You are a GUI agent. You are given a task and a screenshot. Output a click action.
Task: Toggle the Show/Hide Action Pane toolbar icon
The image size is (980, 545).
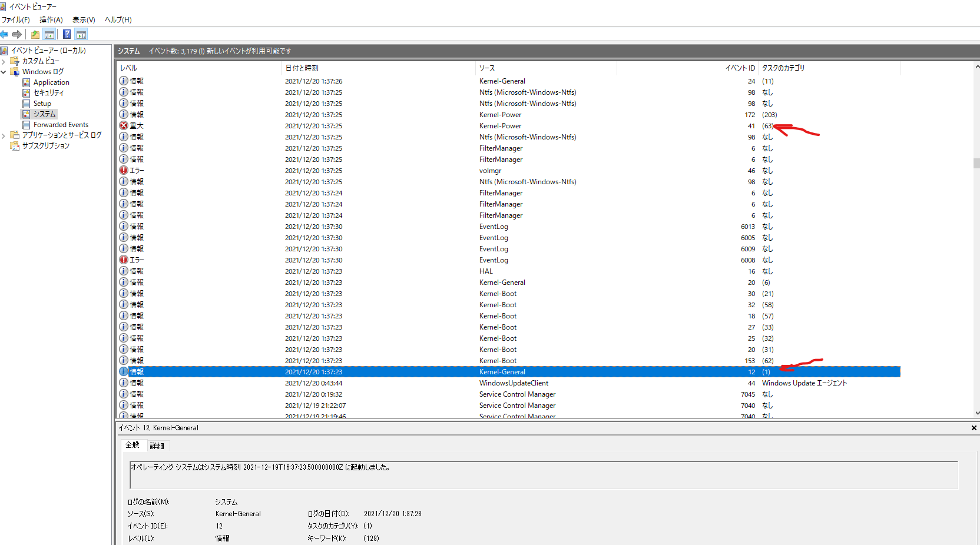(x=81, y=34)
